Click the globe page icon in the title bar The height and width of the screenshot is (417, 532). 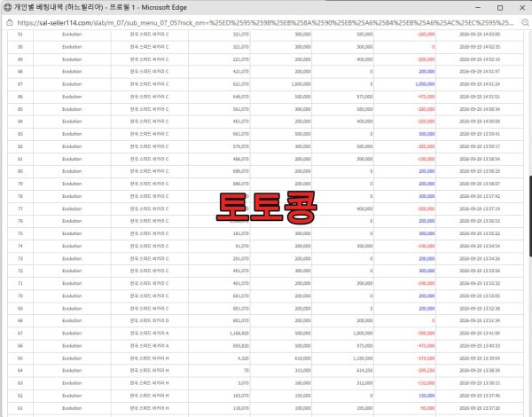[x=7, y=7]
